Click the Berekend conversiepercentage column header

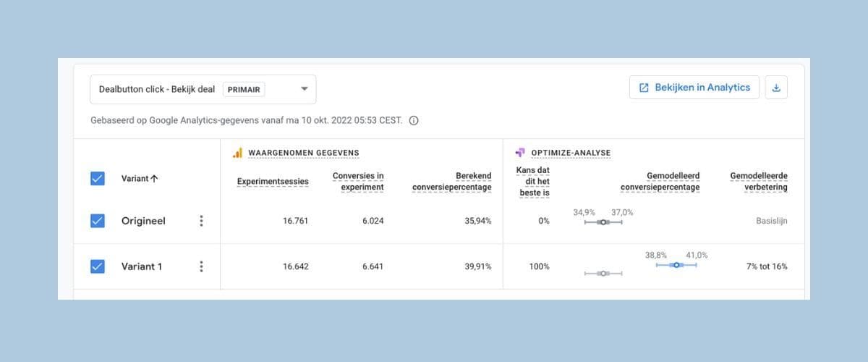pyautogui.click(x=452, y=181)
